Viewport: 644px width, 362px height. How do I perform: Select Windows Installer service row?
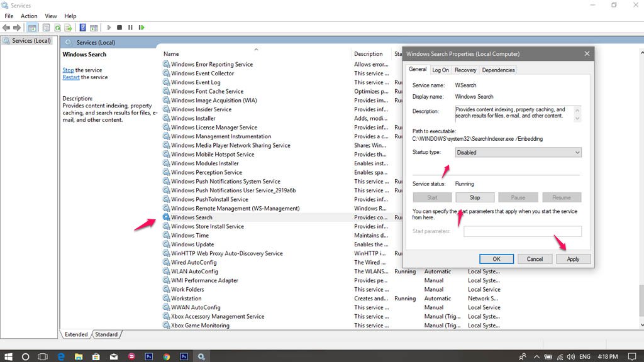pos(193,119)
